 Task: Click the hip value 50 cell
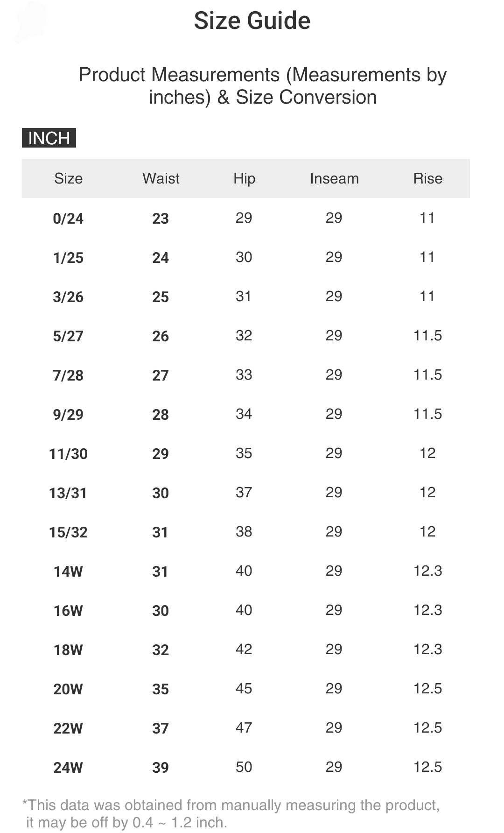(244, 767)
